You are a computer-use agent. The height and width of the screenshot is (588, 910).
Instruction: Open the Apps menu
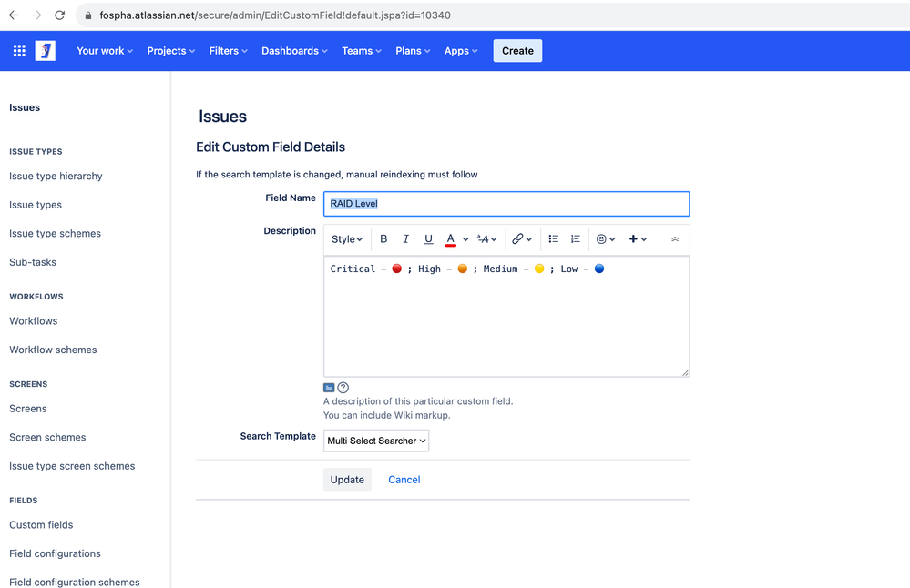pyautogui.click(x=461, y=51)
